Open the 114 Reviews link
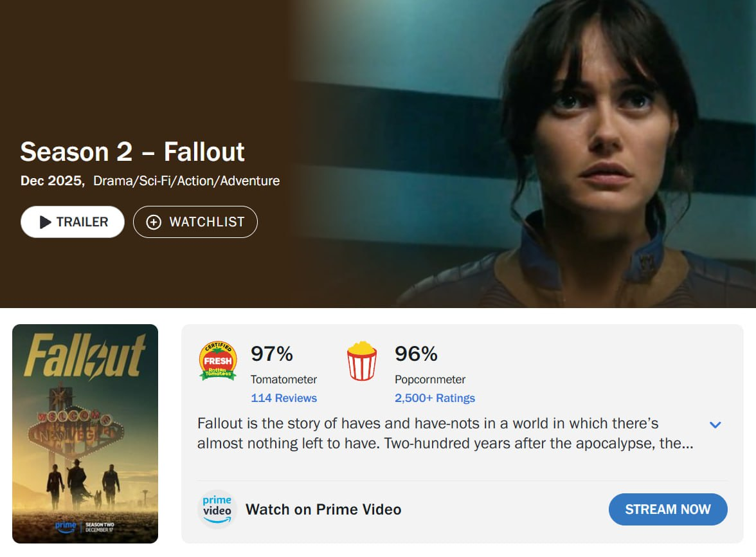Viewport: 756px width, 557px height. (283, 398)
